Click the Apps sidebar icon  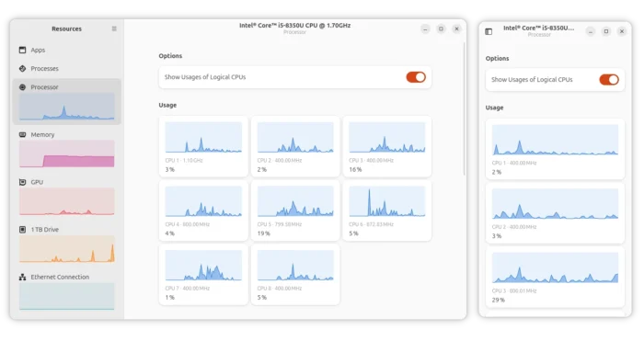coord(23,50)
